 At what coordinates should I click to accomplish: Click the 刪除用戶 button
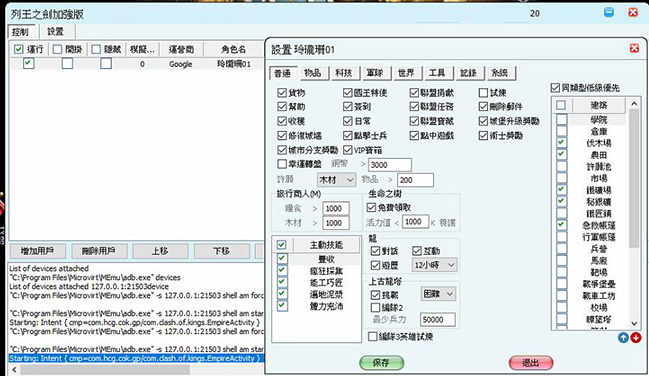99,251
